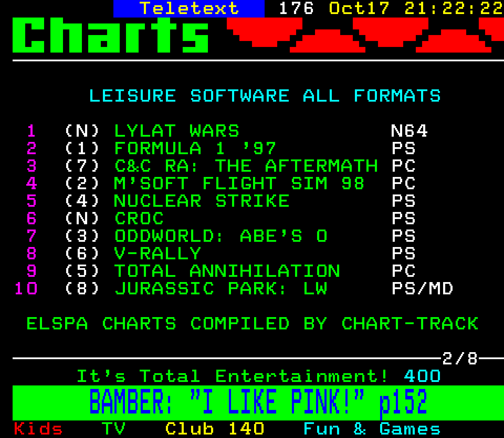Click last week position (3) for Oddworld
The width and height of the screenshot is (504, 438).
(82, 236)
